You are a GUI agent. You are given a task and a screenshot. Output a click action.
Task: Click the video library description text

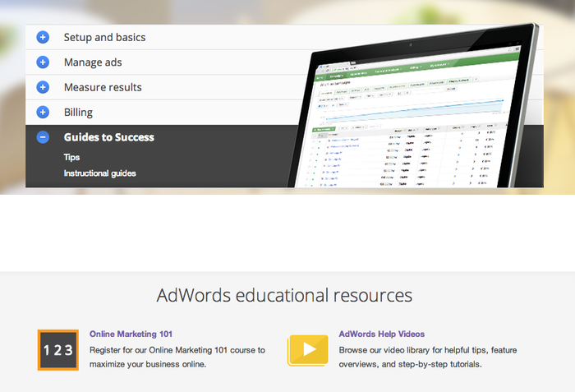click(427, 357)
